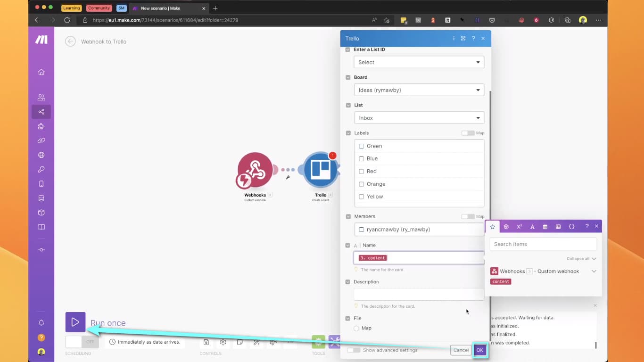This screenshot has height=362, width=644.
Task: Open Text functions A tab
Action: tap(532, 227)
